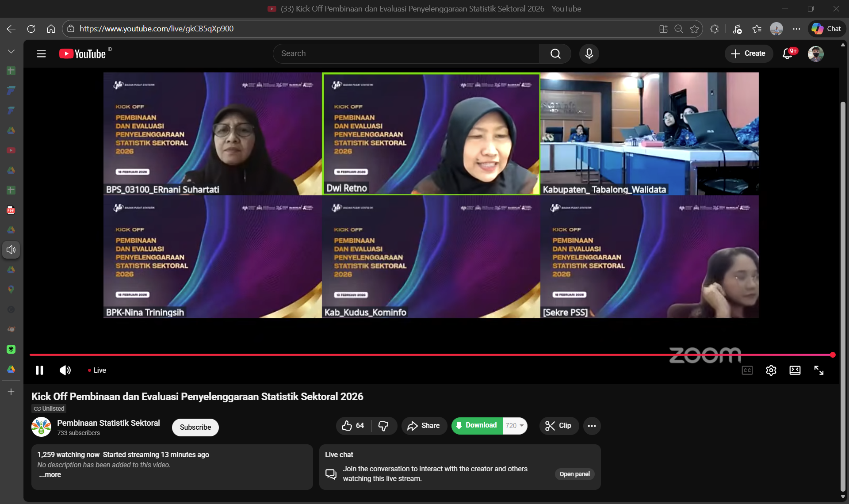Open the live chat panel
849x504 pixels.
point(574,474)
